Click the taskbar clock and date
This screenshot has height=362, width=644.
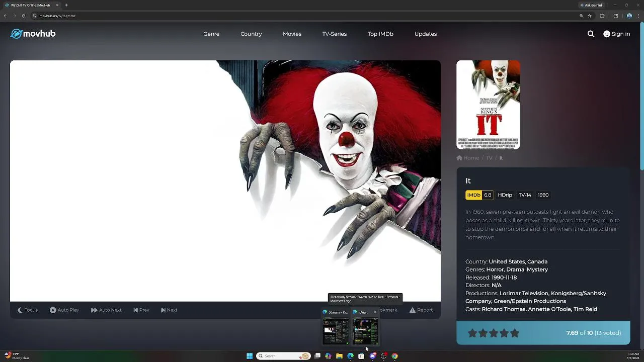[x=633, y=356]
